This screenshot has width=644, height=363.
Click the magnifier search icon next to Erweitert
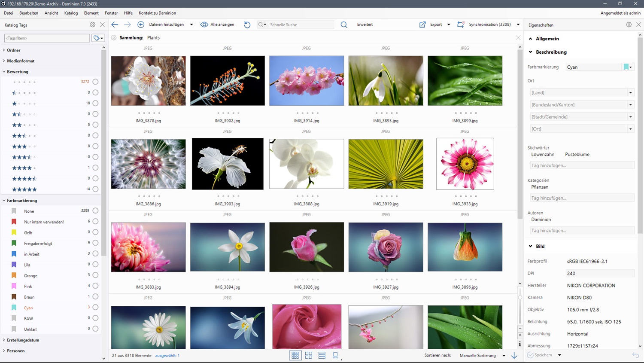point(344,24)
